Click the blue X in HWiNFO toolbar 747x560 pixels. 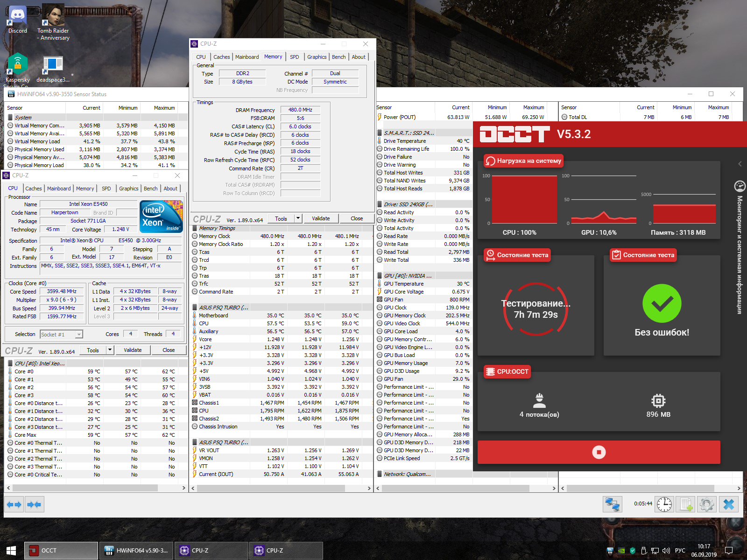point(729,504)
